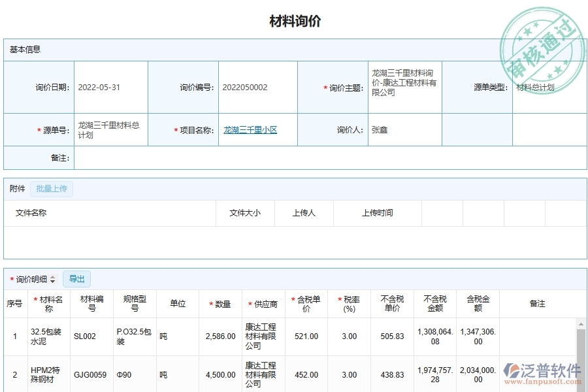Click the 询价编号 field showing 2022050002

(245, 87)
